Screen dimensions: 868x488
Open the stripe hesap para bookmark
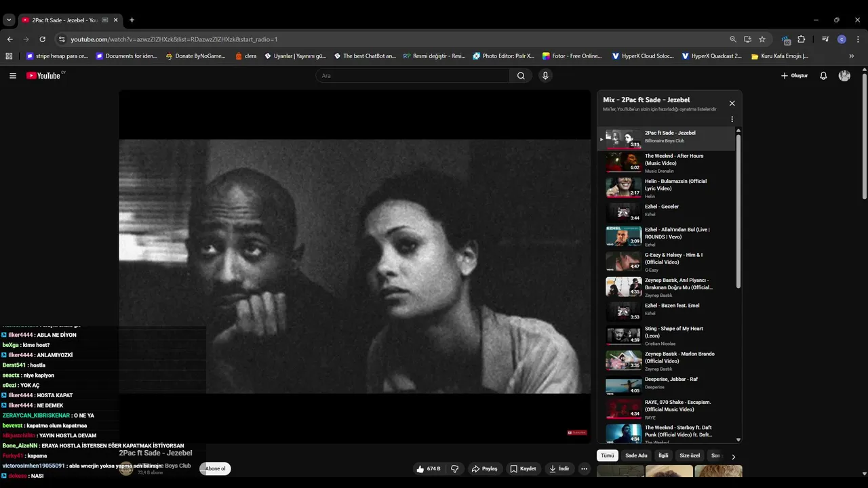click(58, 56)
